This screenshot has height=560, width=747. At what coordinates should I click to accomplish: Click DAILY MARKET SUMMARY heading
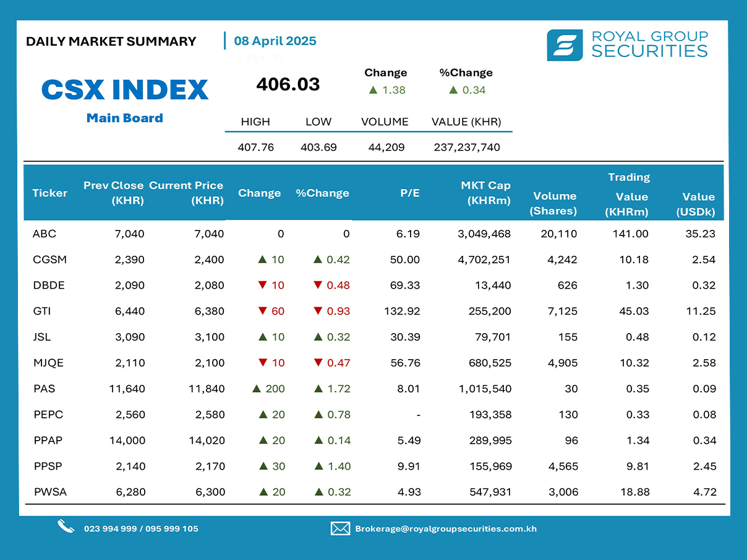click(111, 41)
